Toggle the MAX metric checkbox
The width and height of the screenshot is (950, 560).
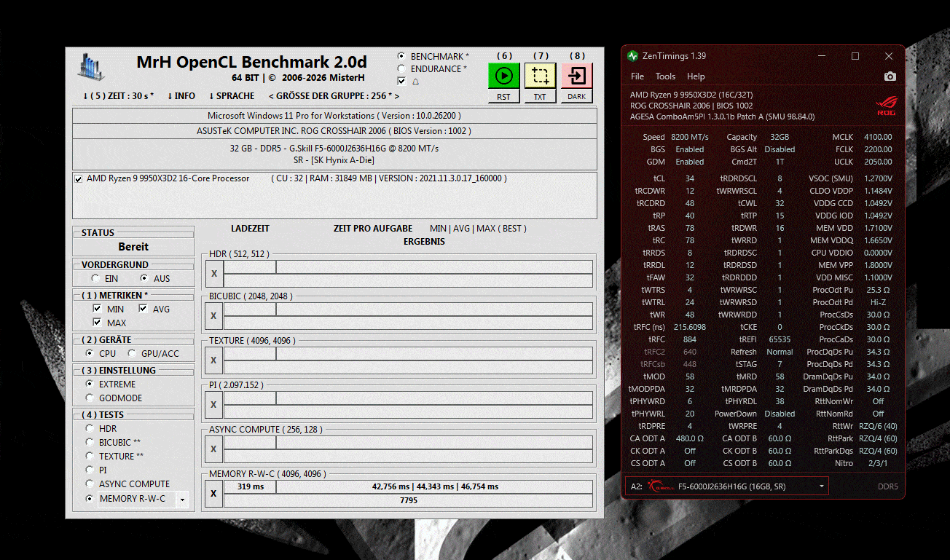[x=97, y=323]
